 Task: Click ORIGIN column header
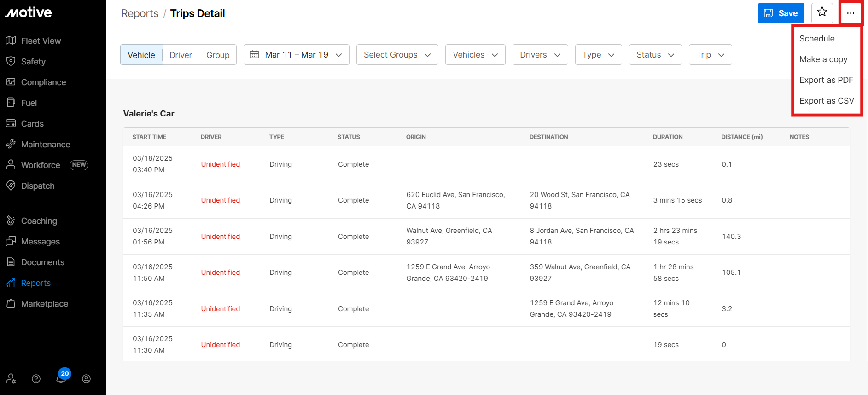pos(416,137)
